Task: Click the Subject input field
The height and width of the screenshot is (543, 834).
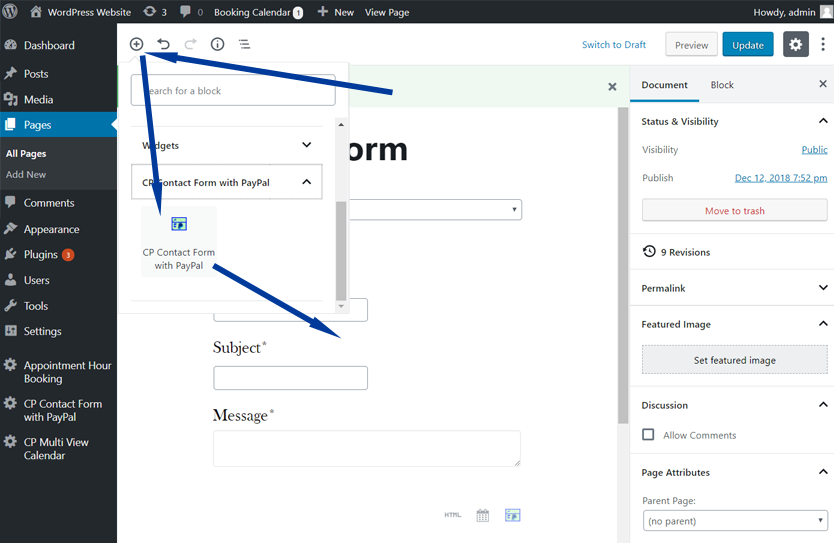Action: pyautogui.click(x=290, y=378)
